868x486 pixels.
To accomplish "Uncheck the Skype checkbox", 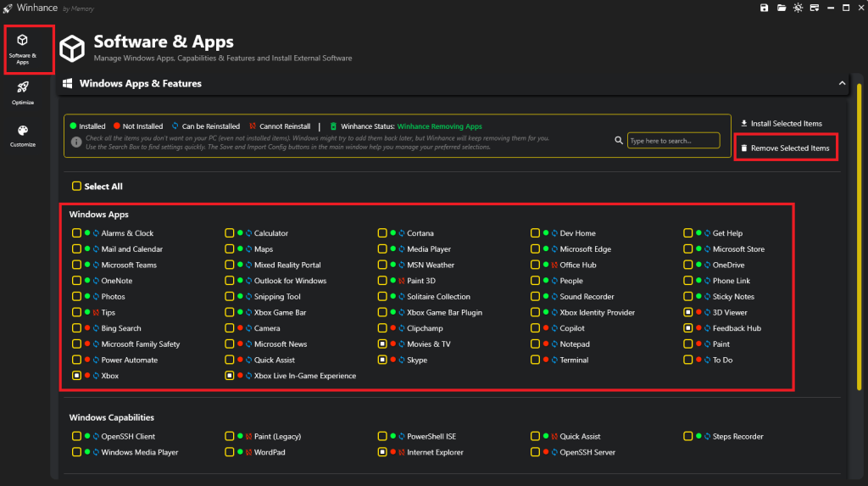I will coord(382,360).
